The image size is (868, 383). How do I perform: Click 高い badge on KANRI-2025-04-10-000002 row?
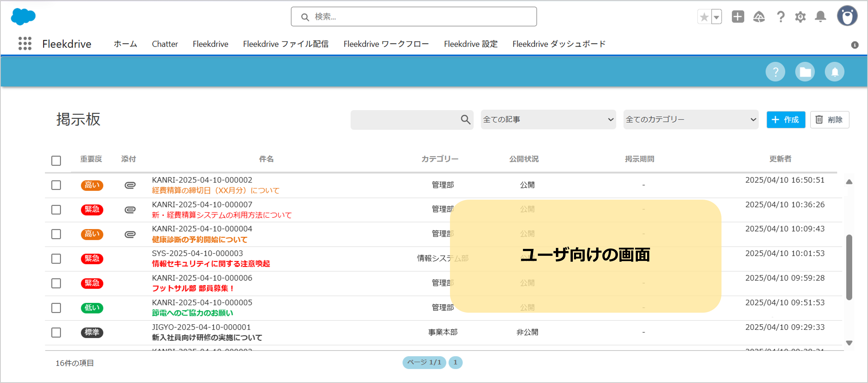point(92,185)
